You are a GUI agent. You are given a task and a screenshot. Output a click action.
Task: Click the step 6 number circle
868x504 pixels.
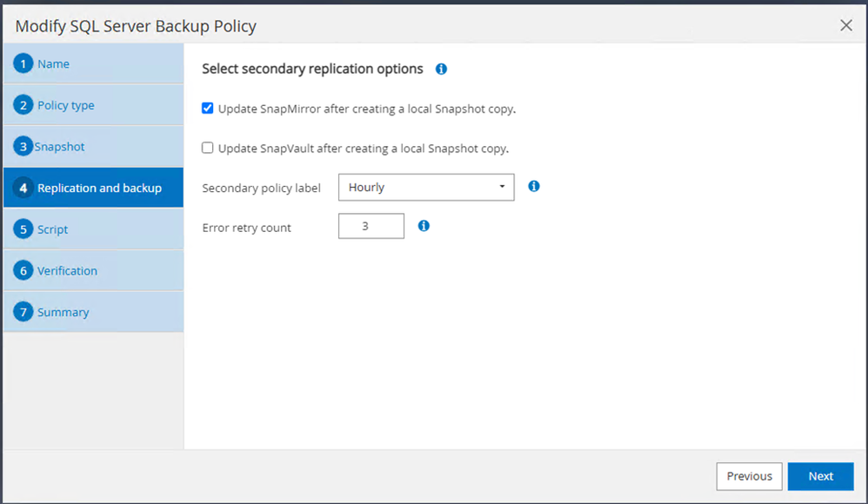(x=23, y=270)
